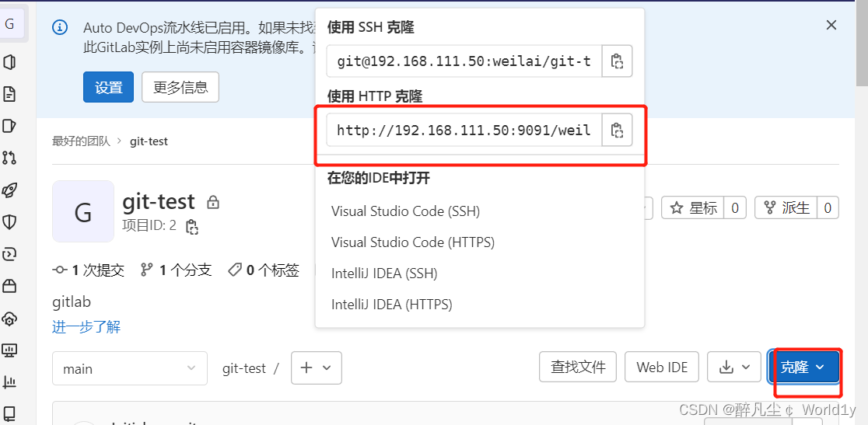Open the 0 个标签 tags link
Screen dimensions: 868x425
pos(264,270)
